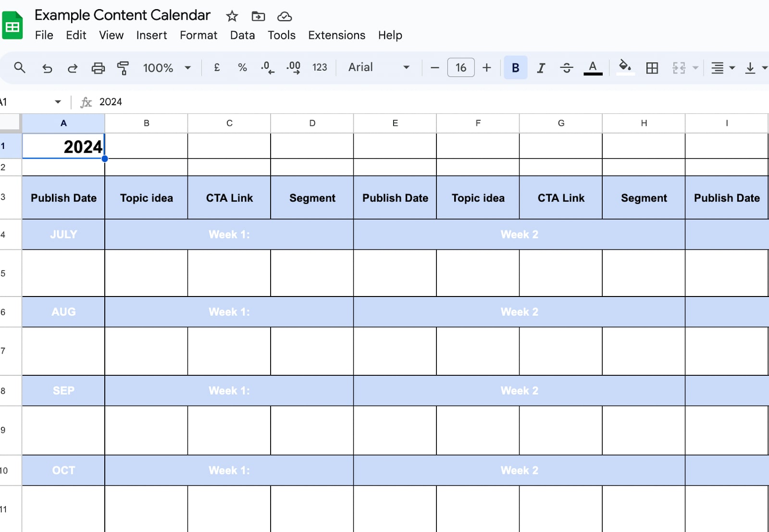Open the 123 more number formats

point(320,68)
